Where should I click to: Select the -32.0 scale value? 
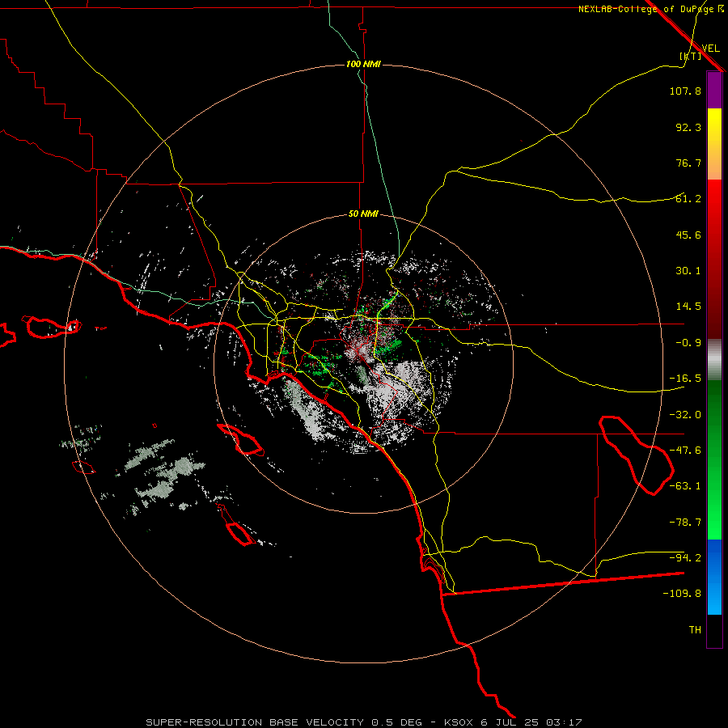click(685, 415)
